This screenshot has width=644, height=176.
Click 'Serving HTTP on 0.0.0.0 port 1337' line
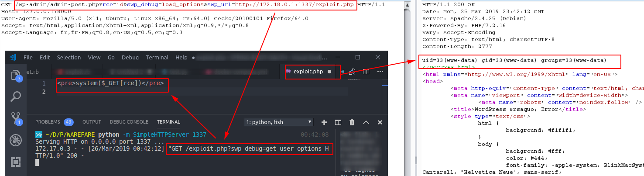[100, 142]
